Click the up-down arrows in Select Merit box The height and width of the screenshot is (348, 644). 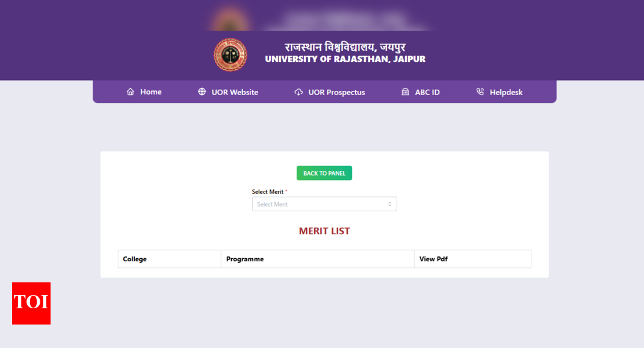click(389, 204)
